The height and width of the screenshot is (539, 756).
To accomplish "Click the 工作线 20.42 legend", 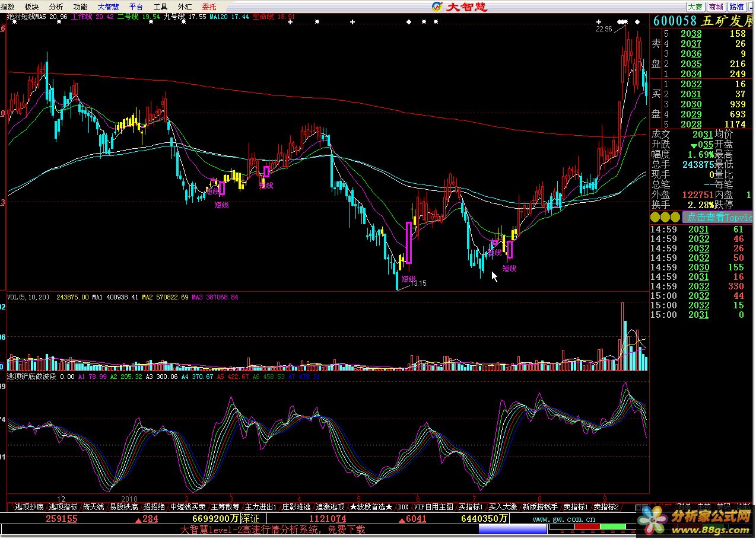I will (x=93, y=17).
